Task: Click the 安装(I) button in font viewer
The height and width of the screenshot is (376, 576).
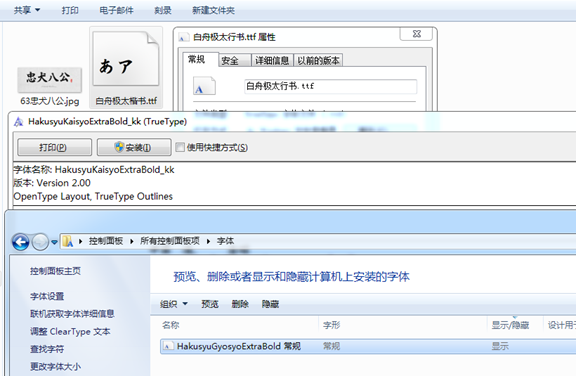Action: [134, 147]
